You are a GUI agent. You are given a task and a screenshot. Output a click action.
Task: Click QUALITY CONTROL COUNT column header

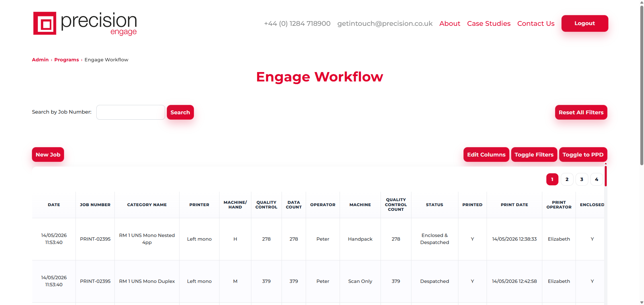[x=396, y=205]
